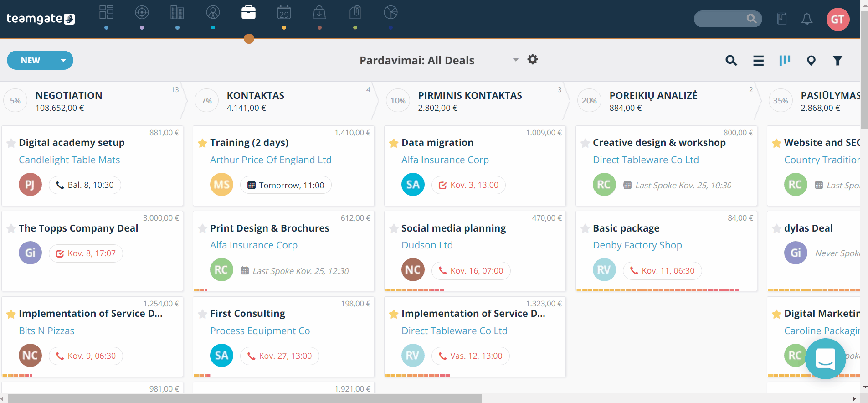The height and width of the screenshot is (403, 868).
Task: Star the Creative design & workshop deal
Action: [586, 143]
